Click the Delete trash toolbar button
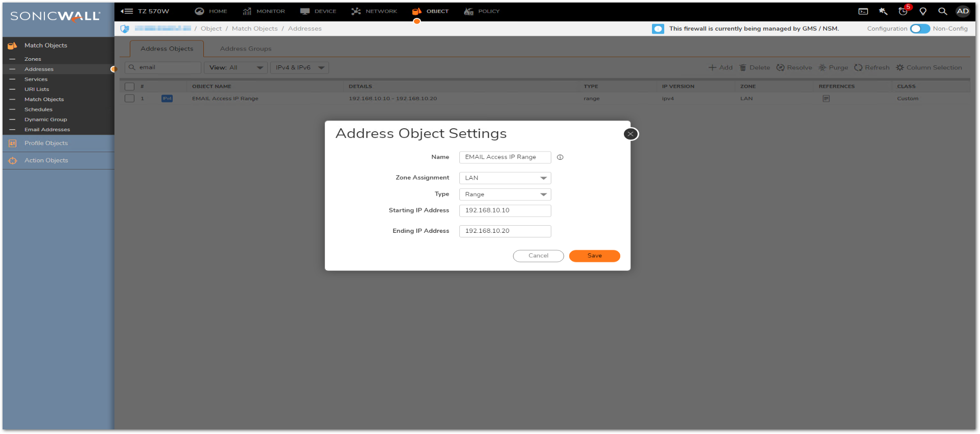Screen dimensions: 980x434 755,67
